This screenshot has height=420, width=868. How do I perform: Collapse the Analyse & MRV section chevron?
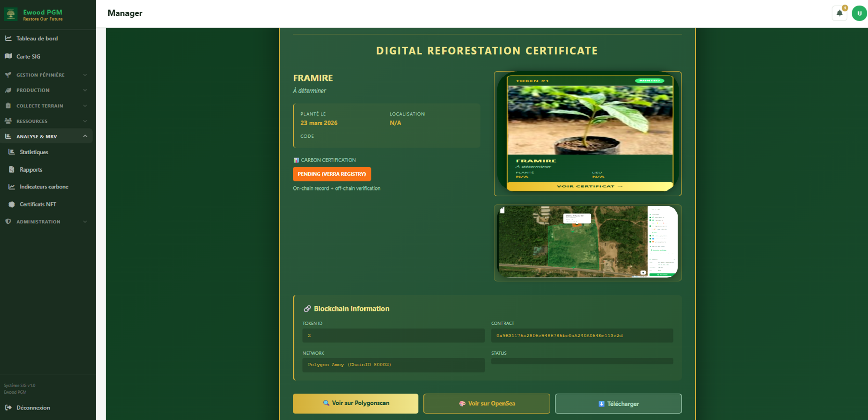(85, 136)
